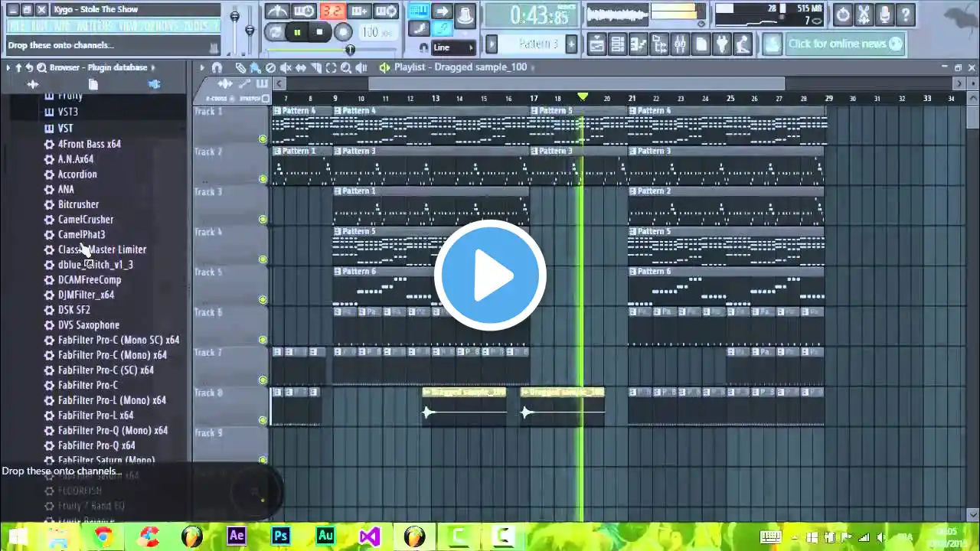Open Chrome from the taskbar
This screenshot has width=980, height=551.
[x=103, y=536]
